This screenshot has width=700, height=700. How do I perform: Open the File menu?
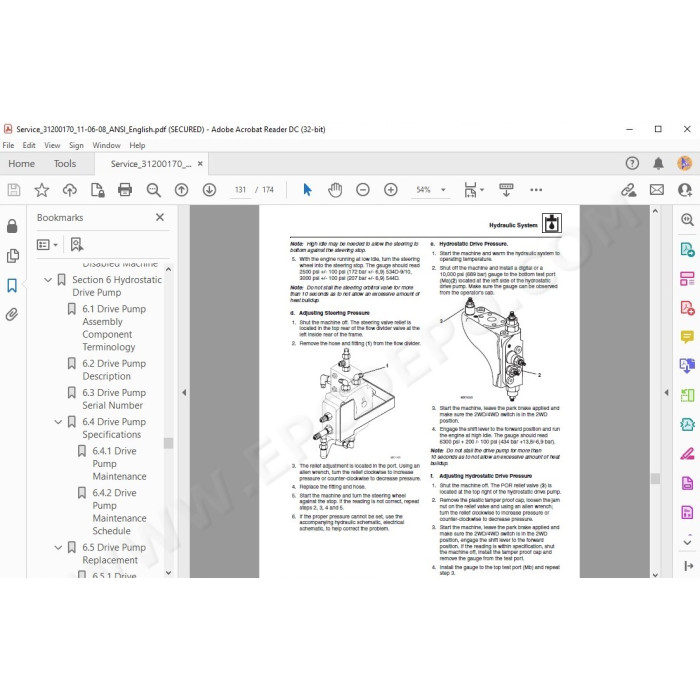8,146
